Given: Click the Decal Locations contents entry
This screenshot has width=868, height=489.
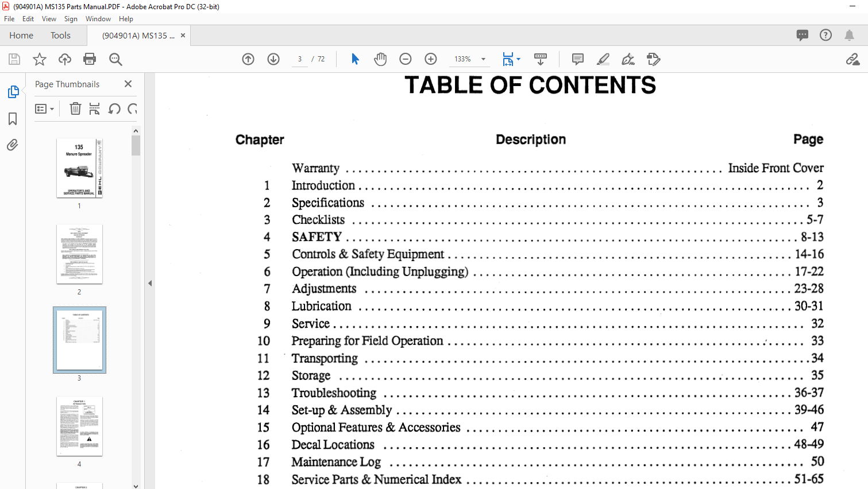Looking at the screenshot, I should [333, 445].
